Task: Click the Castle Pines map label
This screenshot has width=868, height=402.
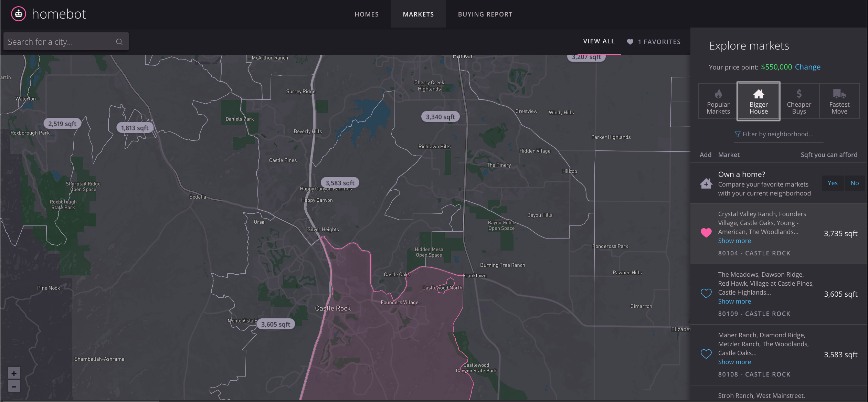Action: (x=283, y=160)
